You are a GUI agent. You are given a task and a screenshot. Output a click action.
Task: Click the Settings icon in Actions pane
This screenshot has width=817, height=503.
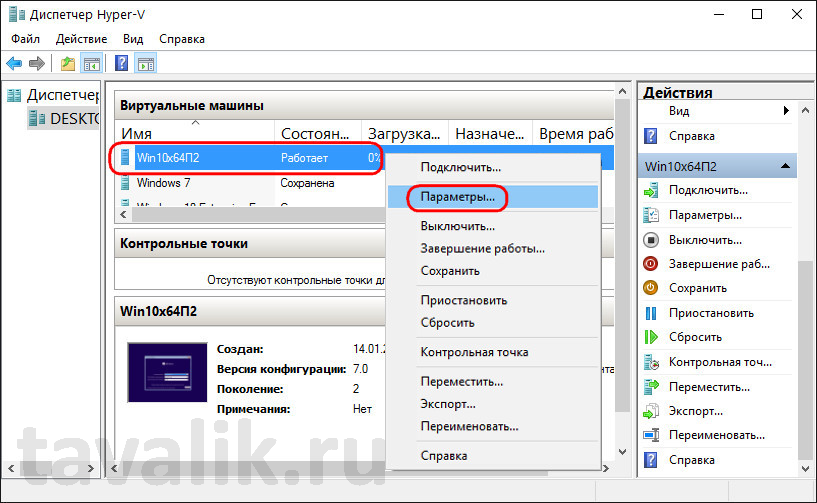pos(651,215)
